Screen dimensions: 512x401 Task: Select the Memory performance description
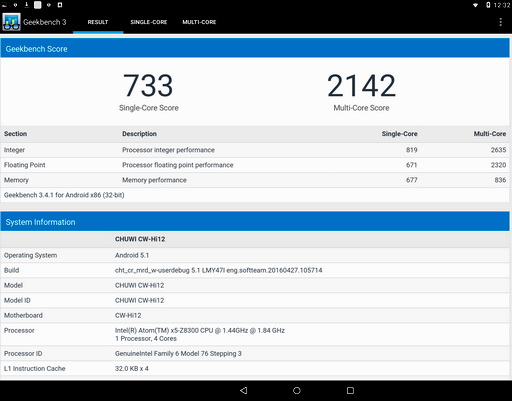click(x=154, y=180)
